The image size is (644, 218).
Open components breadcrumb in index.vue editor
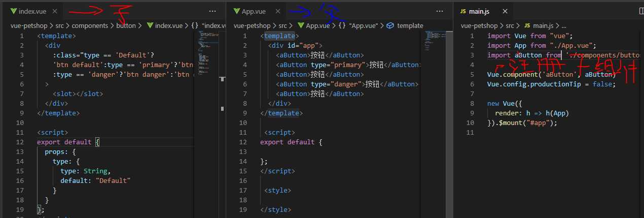90,25
